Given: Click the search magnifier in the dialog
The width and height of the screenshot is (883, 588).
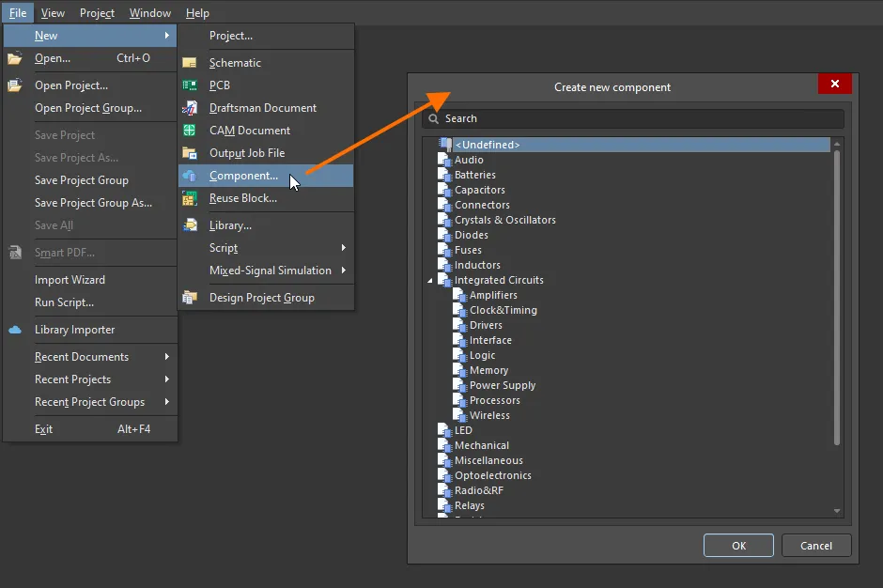Looking at the screenshot, I should click(x=434, y=118).
